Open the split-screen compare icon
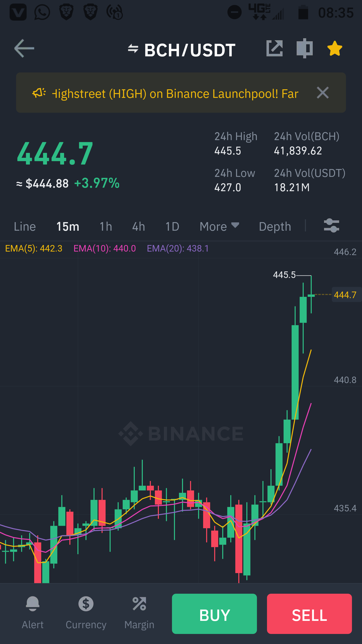 click(304, 48)
